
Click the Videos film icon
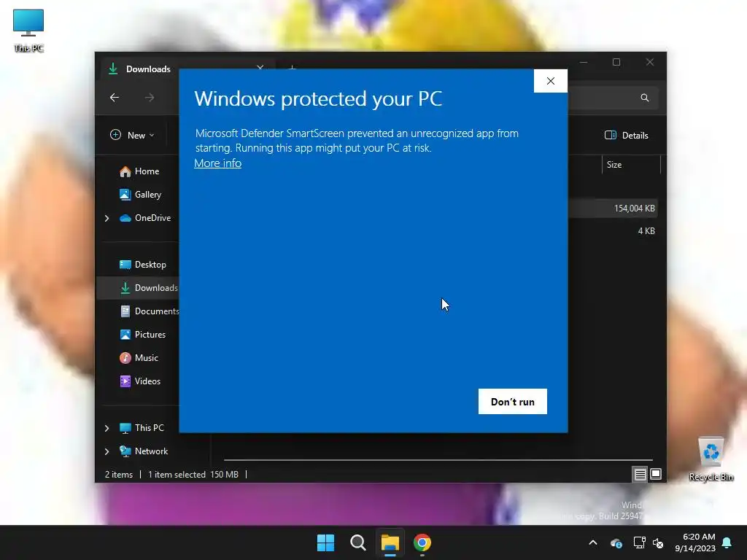125,381
